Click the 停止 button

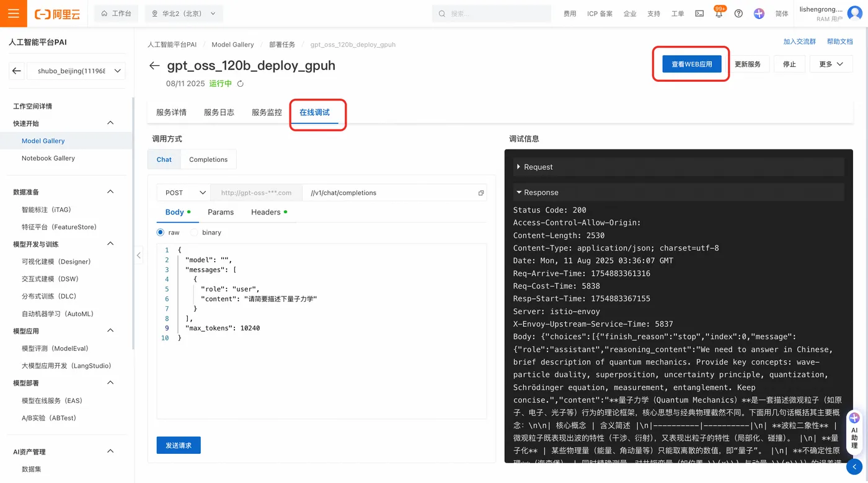point(789,64)
